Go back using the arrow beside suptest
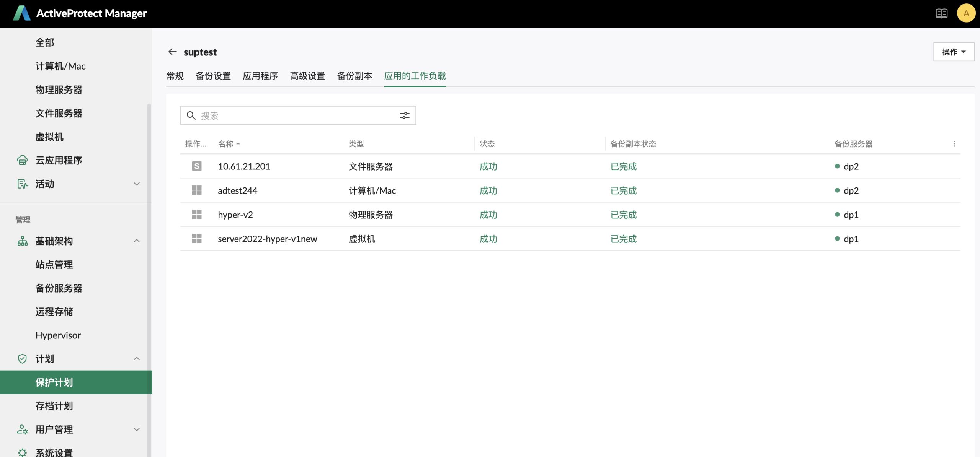 173,52
